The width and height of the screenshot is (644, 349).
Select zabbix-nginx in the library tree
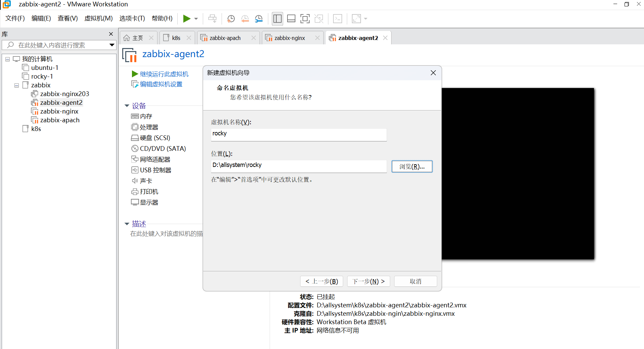coord(59,111)
